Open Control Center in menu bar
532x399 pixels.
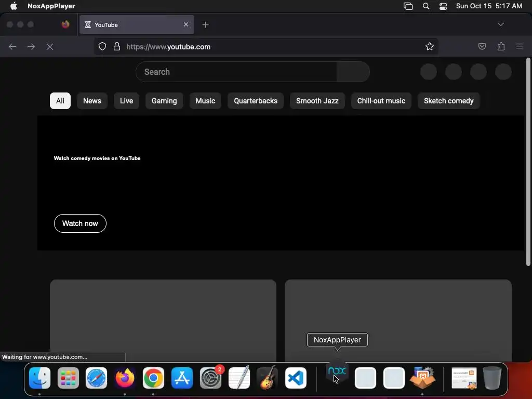coord(443,6)
